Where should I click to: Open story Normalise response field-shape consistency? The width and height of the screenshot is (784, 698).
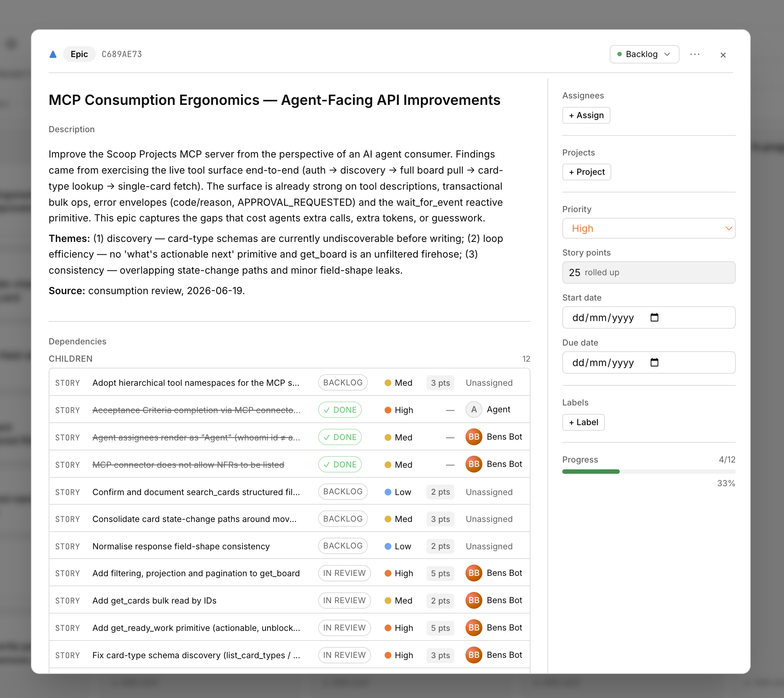point(181,547)
